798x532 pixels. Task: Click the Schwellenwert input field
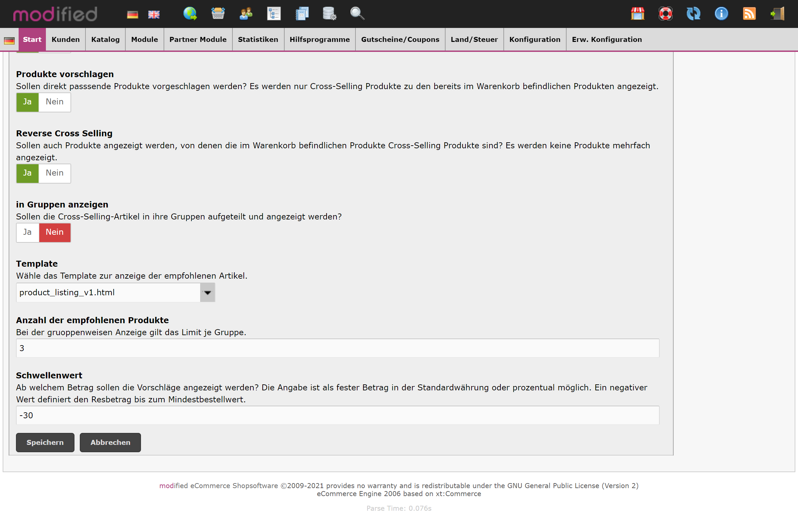(337, 415)
